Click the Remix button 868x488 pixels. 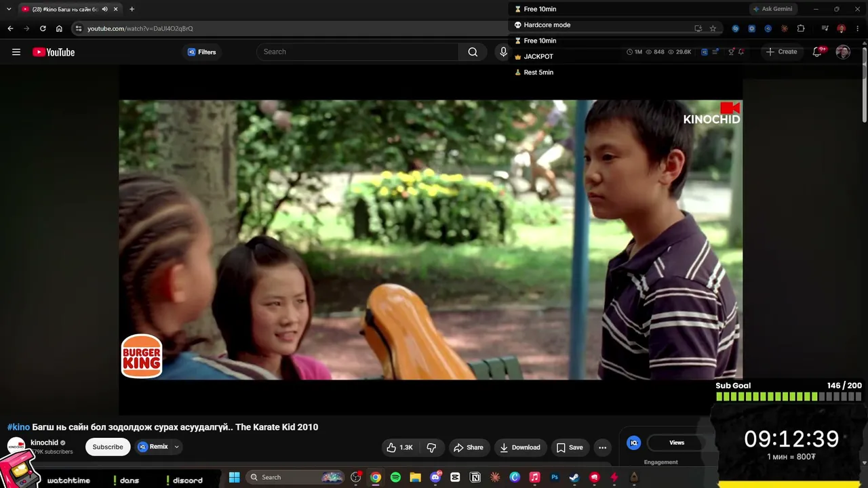tap(153, 447)
